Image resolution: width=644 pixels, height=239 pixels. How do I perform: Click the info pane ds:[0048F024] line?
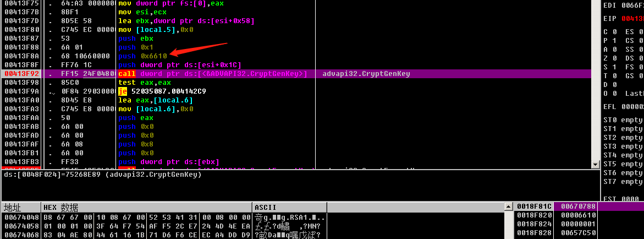[x=103, y=175]
